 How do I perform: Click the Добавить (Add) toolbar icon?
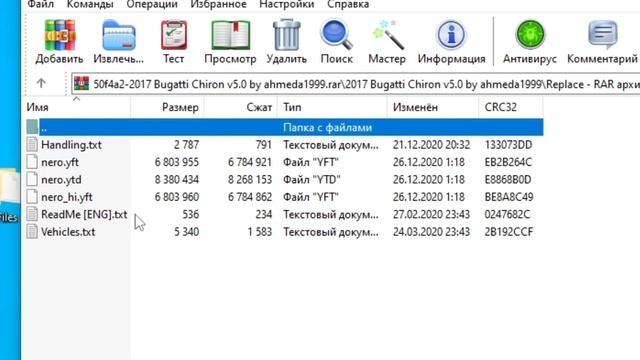tap(60, 35)
